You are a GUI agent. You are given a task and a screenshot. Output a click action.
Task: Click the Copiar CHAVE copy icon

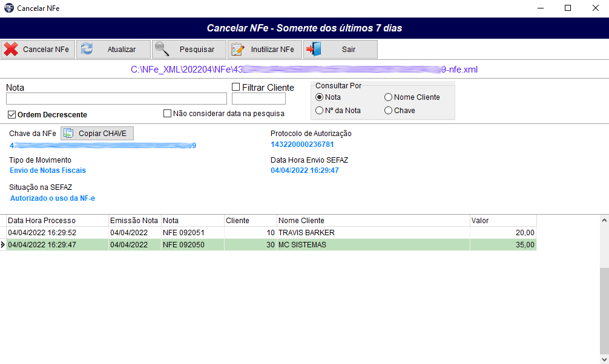[68, 133]
